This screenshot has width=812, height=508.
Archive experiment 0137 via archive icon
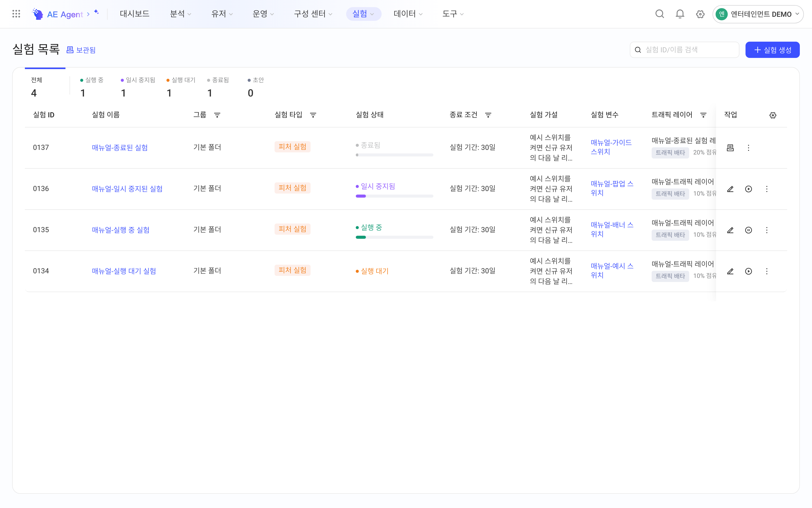pyautogui.click(x=730, y=148)
